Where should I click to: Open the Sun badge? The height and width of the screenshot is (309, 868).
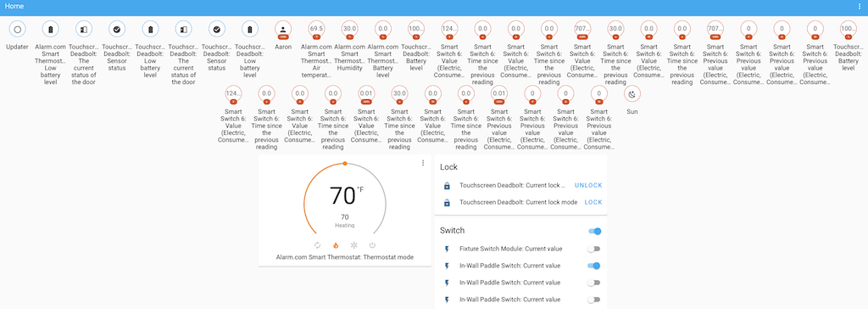point(632,94)
